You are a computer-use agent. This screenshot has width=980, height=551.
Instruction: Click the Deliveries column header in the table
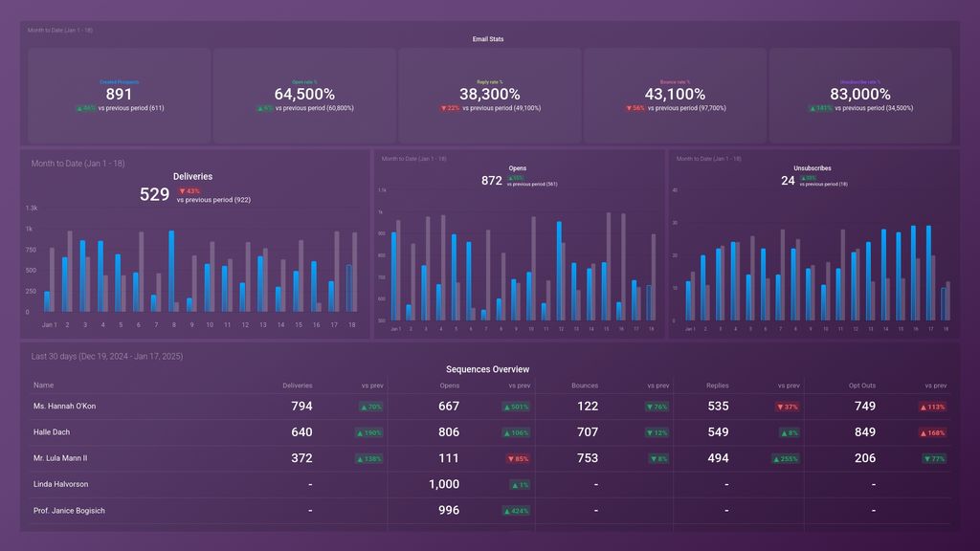point(298,386)
